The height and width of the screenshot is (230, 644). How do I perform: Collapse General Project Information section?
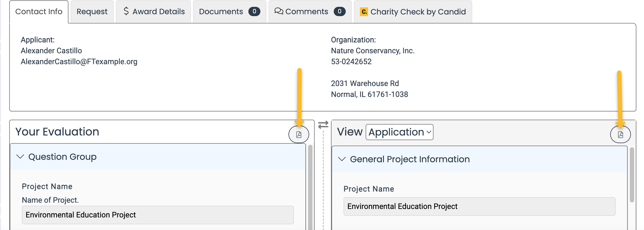(x=342, y=159)
